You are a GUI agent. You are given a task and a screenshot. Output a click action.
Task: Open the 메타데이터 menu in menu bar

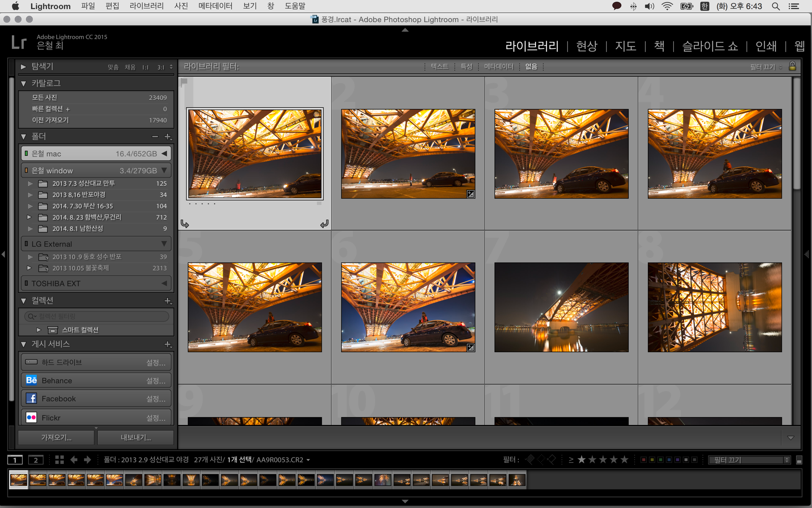point(215,6)
